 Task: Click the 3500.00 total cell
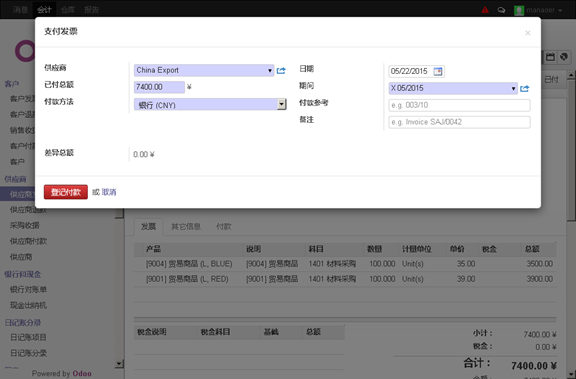[539, 264]
